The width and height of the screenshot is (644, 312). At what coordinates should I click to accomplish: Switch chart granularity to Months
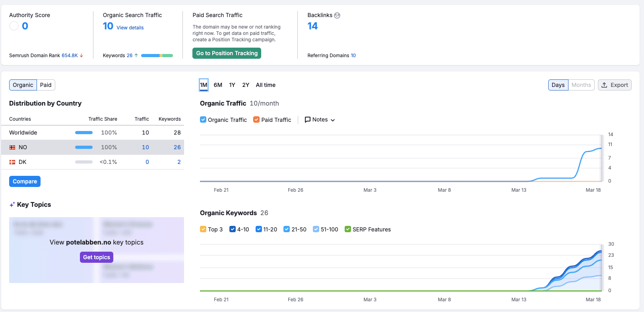pos(581,85)
